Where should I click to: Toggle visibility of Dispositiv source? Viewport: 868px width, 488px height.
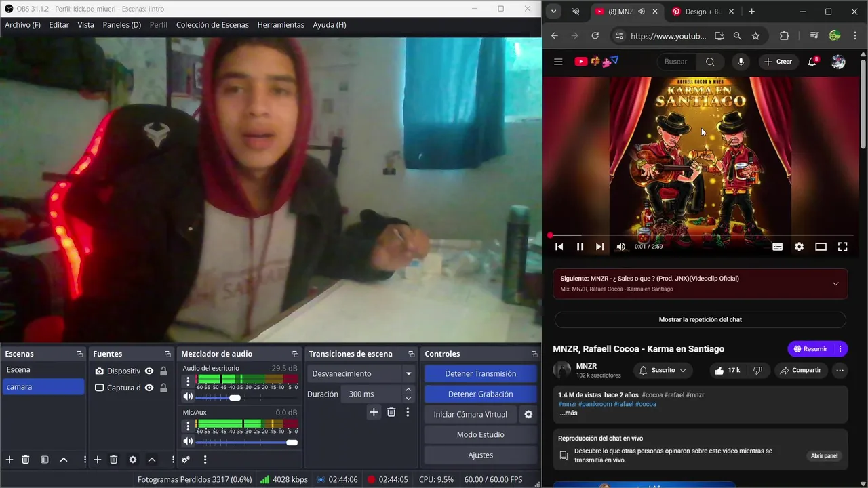pyautogui.click(x=149, y=371)
